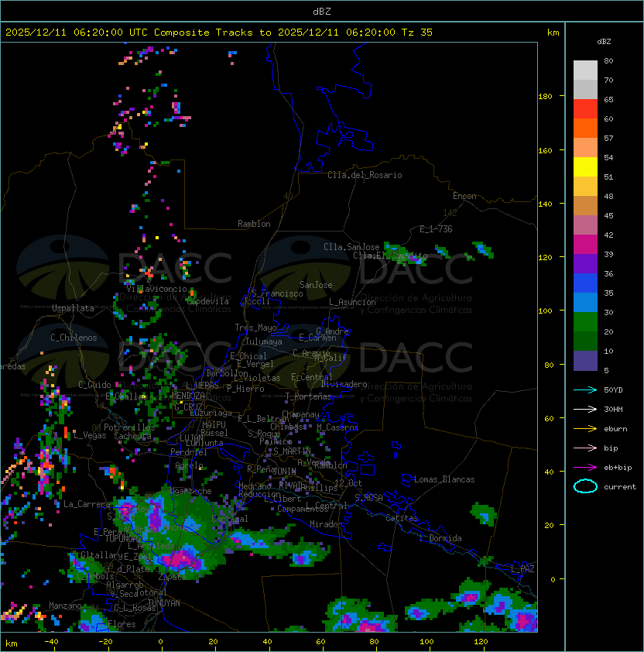Click the 'S_MARTIN' place label
The image size is (644, 652).
[x=292, y=451]
